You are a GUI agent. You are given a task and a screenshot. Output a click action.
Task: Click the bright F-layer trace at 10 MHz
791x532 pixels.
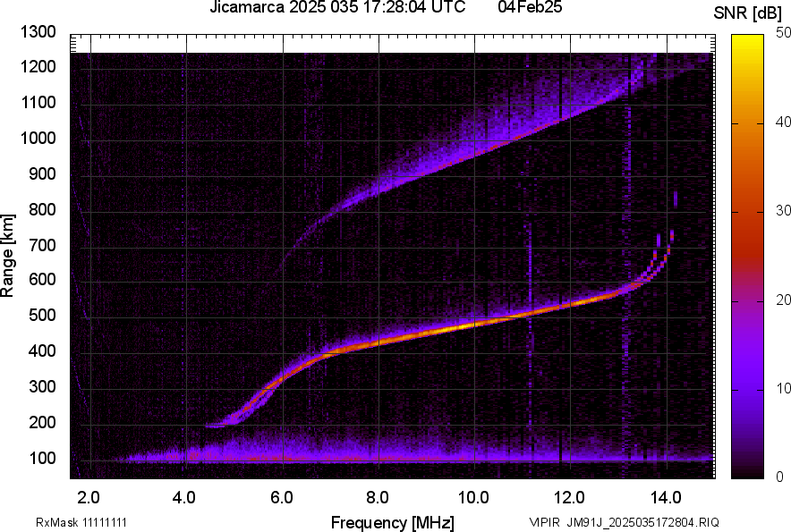(x=474, y=325)
